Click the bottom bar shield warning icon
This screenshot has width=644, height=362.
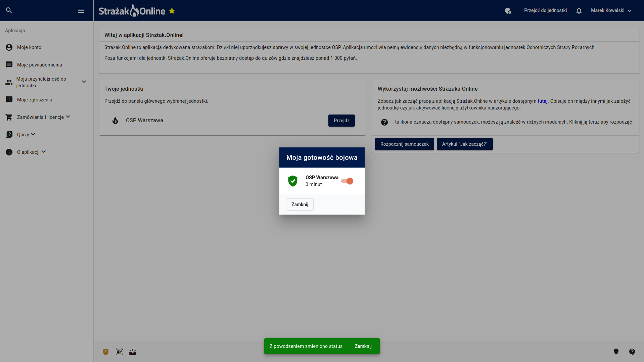106,352
